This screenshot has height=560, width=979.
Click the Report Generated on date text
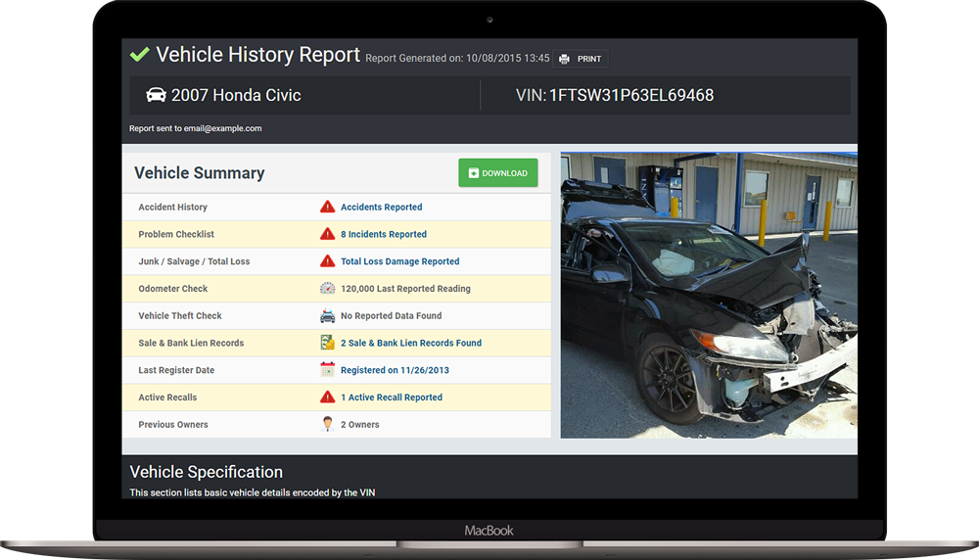pos(457,58)
